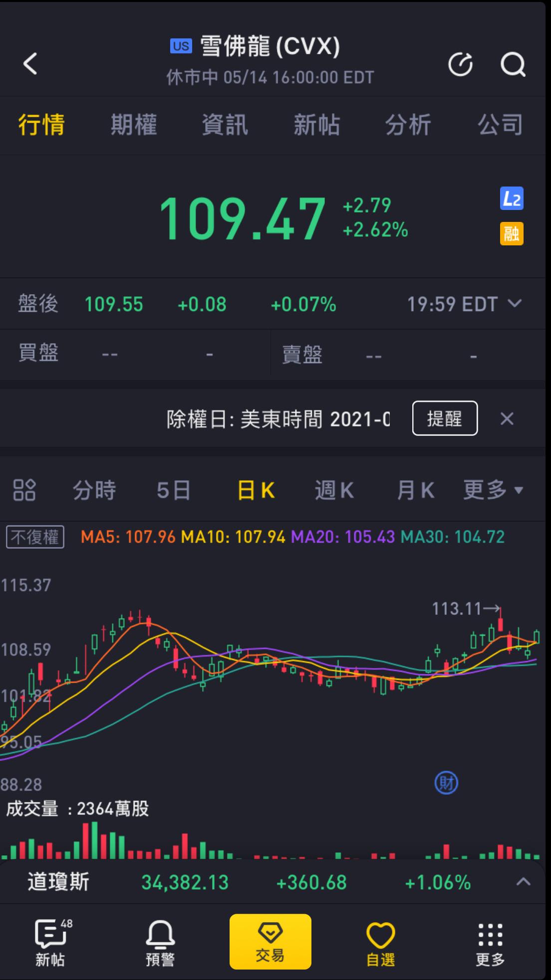This screenshot has width=551, height=980.
Task: Select the 5日 chart period
Action: pos(174,490)
